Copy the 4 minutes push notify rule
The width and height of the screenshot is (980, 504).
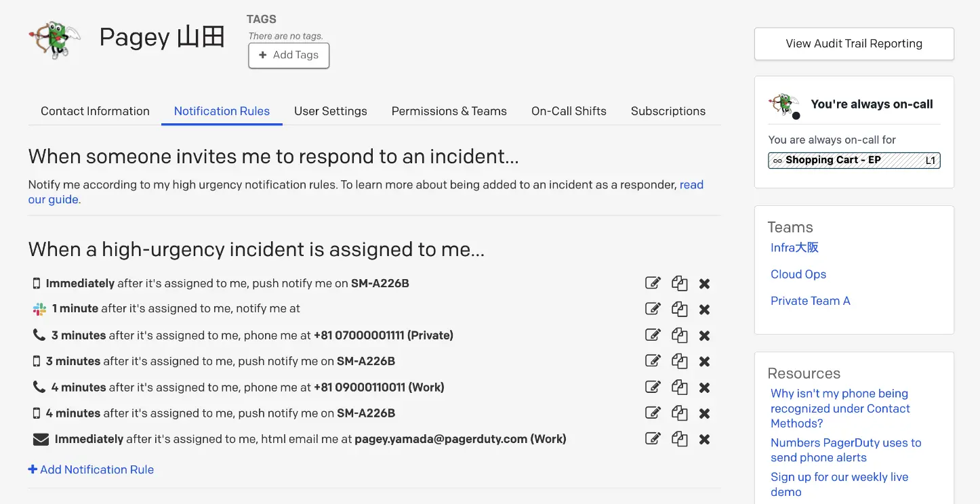click(679, 413)
